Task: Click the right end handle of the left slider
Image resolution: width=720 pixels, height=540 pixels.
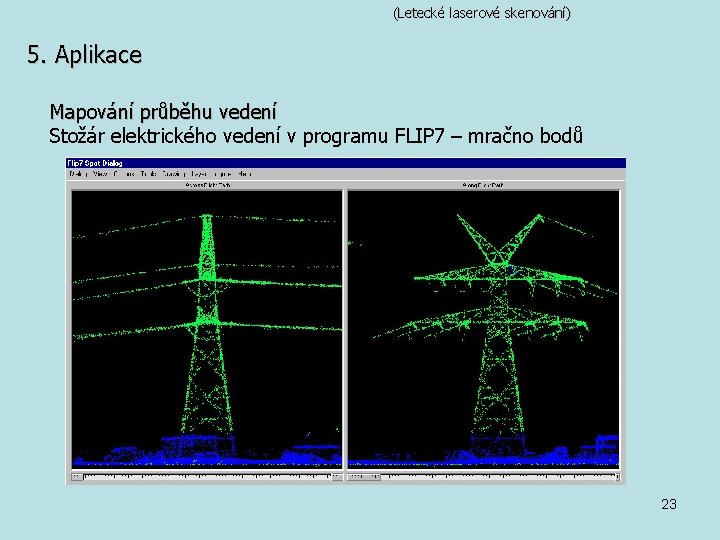Action: pos(337,477)
